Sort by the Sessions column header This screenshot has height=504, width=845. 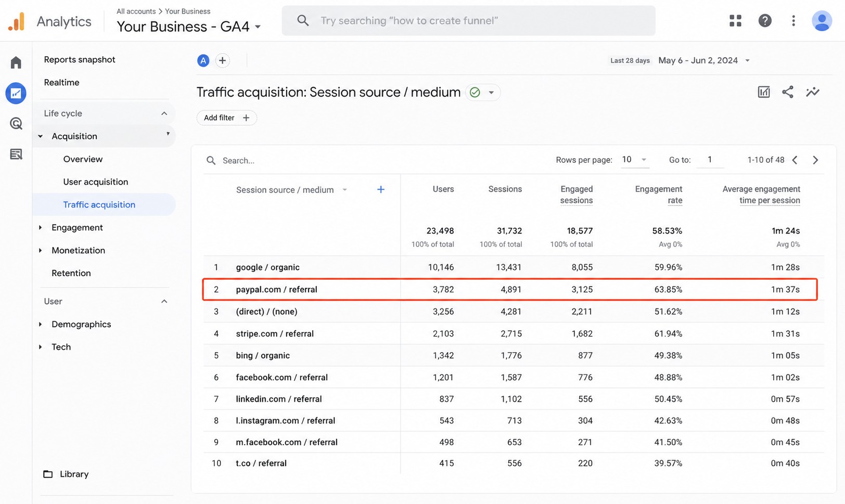click(505, 189)
